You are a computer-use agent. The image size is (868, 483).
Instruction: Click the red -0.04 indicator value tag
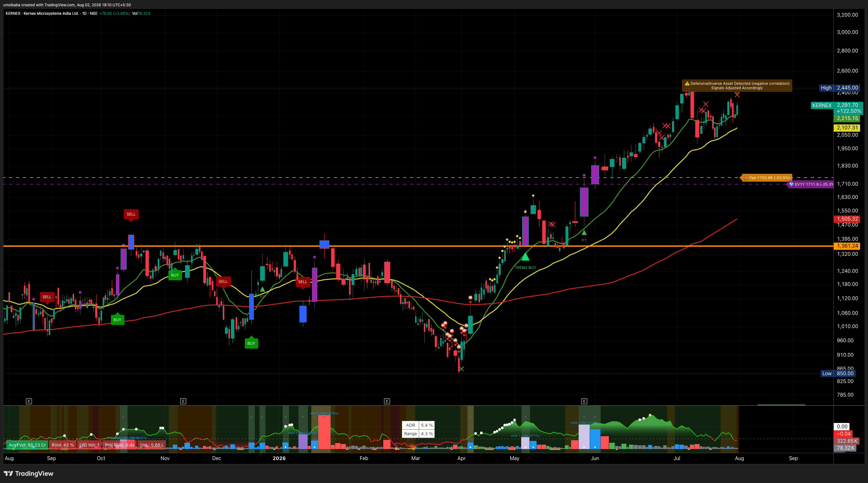coord(844,434)
